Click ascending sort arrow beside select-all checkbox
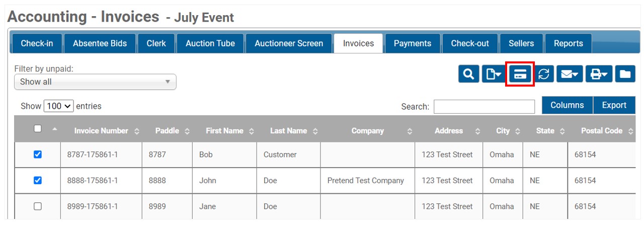The image size is (644, 225). [54, 129]
